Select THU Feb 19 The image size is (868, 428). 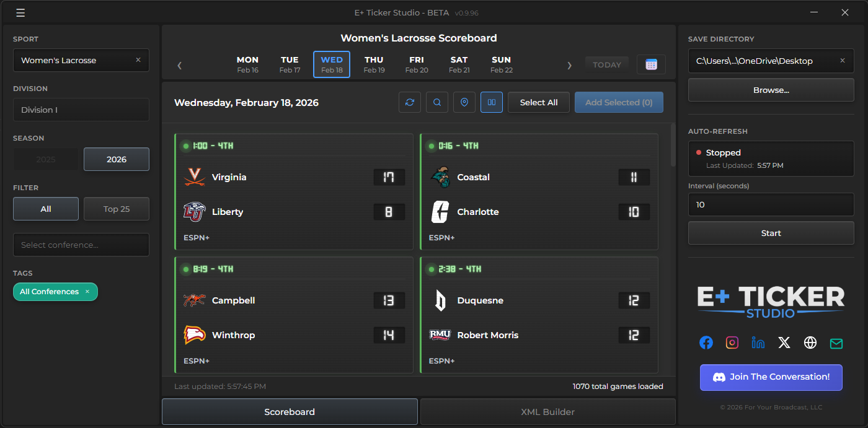coord(374,64)
